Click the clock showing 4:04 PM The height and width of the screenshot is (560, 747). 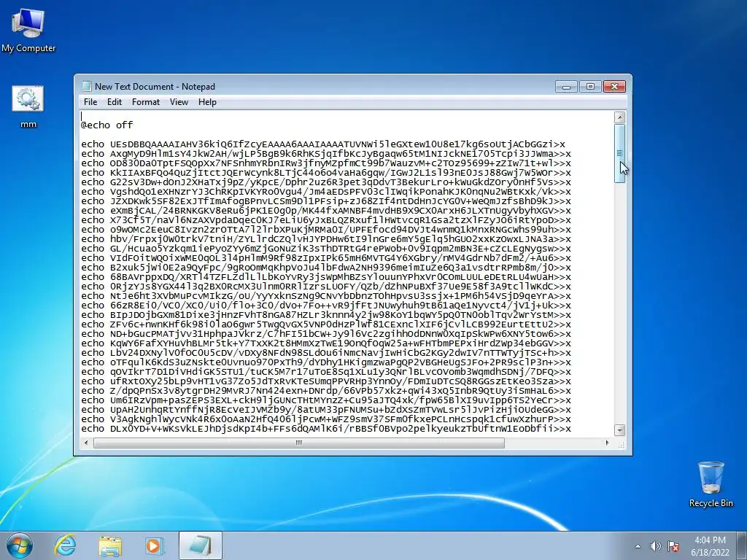click(710, 540)
